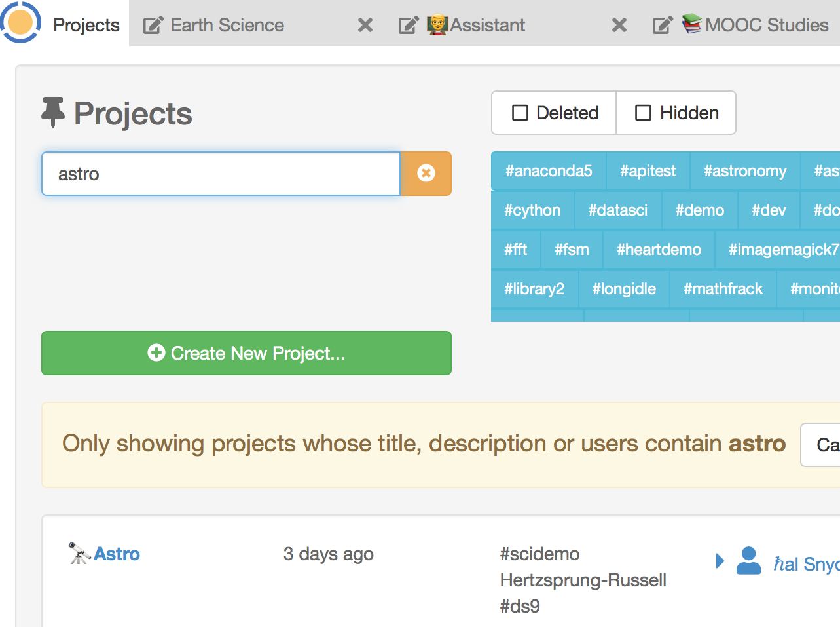Toggle the #astronomy hashtag filter
The height and width of the screenshot is (627, 840).
744,171
